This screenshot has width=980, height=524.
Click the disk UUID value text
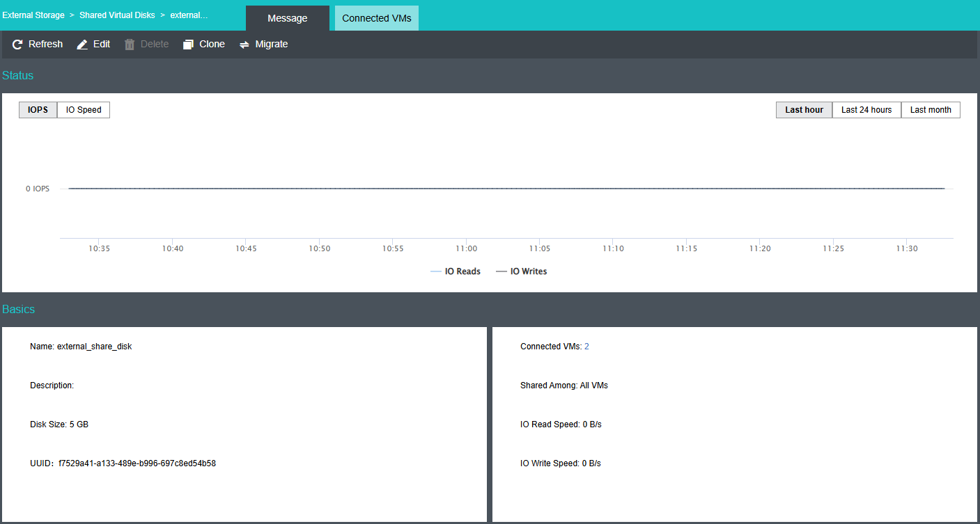pos(137,463)
